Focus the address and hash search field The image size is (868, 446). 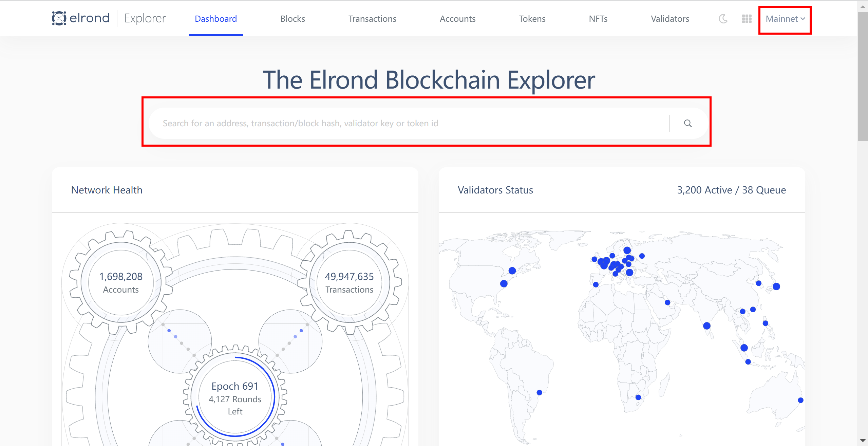click(407, 123)
